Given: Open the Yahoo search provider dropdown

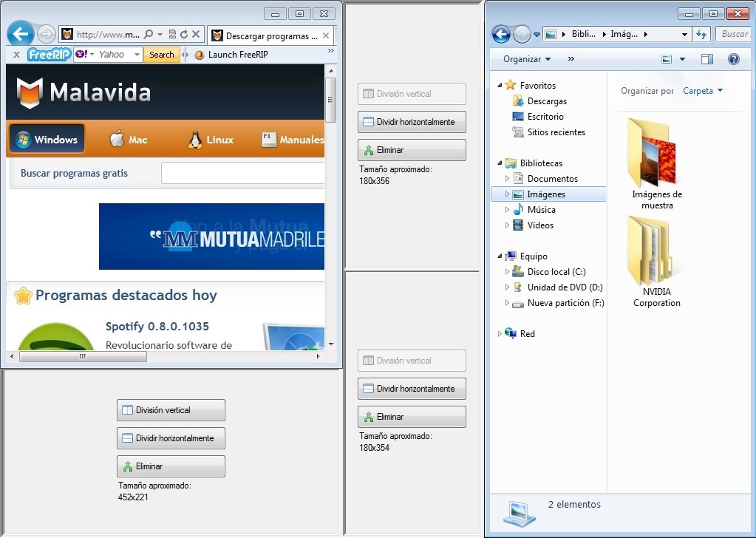Looking at the screenshot, I should pos(137,55).
